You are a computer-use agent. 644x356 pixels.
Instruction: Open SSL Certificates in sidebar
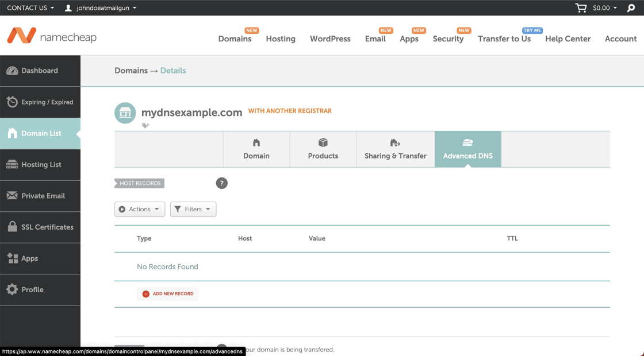pyautogui.click(x=40, y=227)
